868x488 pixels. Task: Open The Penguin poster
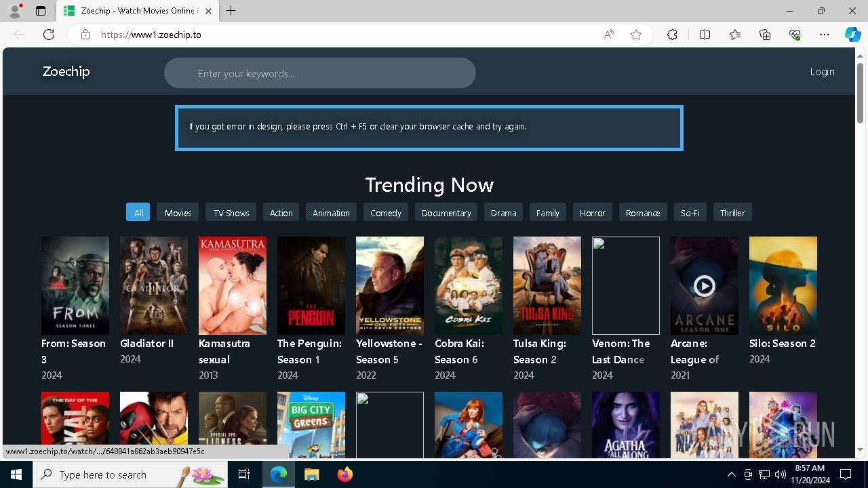311,285
